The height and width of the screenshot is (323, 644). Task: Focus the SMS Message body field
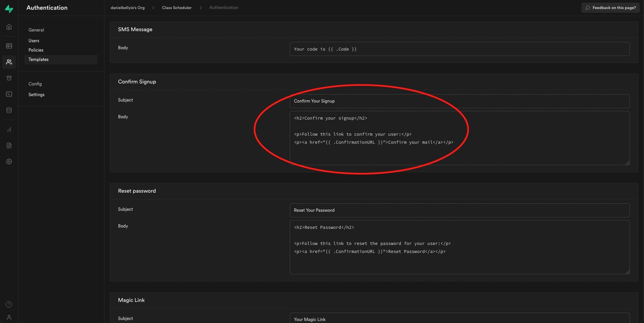tap(459, 49)
